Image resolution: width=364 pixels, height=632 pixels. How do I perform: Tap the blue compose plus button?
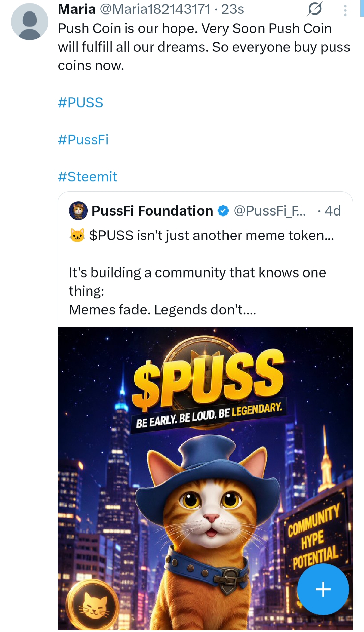pos(323,589)
